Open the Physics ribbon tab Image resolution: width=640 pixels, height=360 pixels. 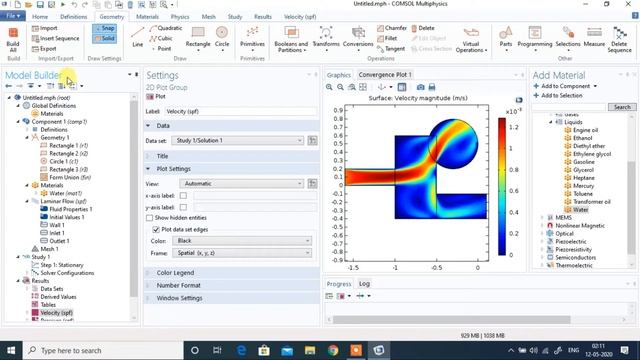180,17
